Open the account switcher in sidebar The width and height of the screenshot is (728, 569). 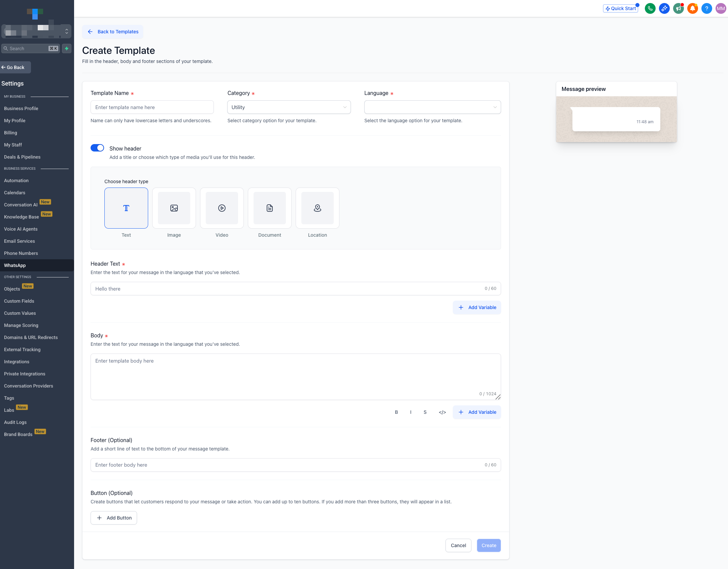[x=36, y=31]
